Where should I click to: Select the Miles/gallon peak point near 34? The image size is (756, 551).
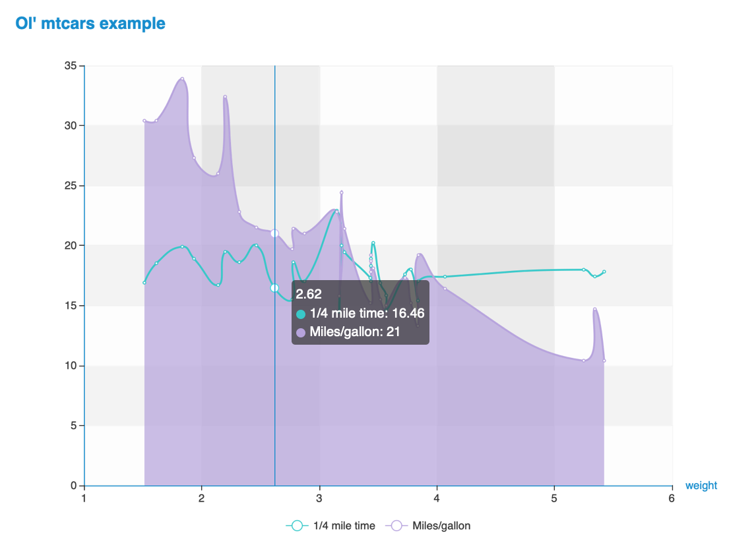point(182,78)
